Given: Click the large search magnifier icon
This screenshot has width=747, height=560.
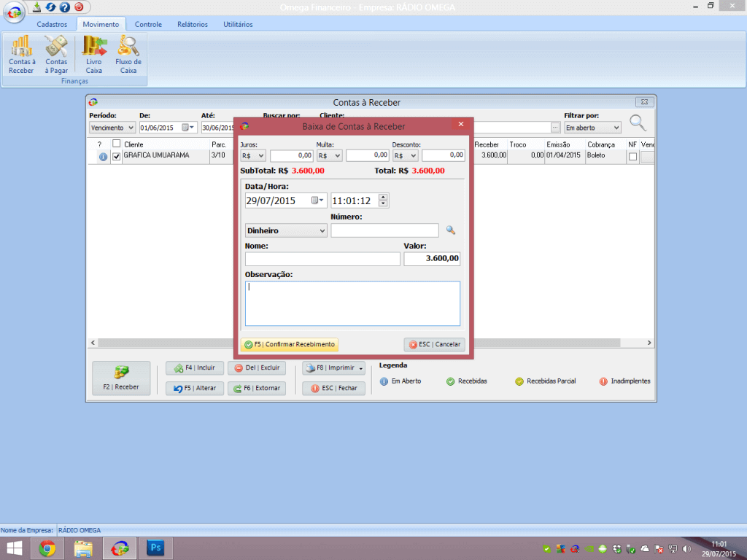Looking at the screenshot, I should pyautogui.click(x=638, y=123).
